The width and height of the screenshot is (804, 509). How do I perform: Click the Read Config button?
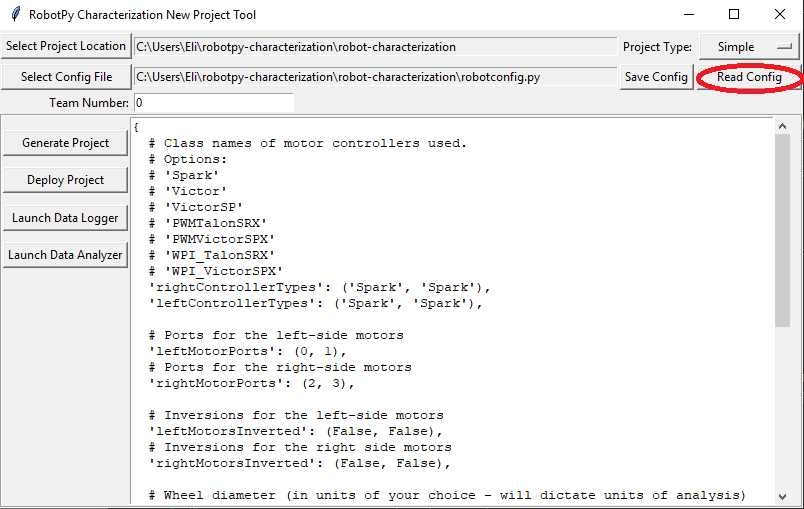(x=749, y=77)
